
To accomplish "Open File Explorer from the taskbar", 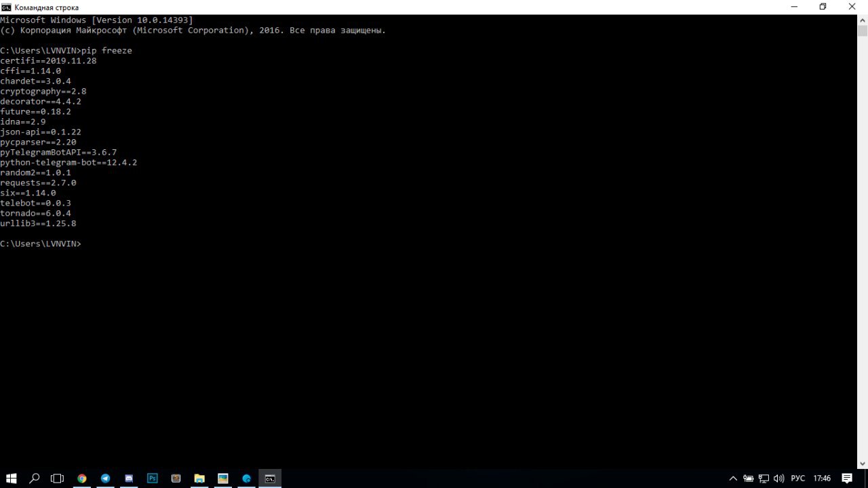I will coord(199,478).
